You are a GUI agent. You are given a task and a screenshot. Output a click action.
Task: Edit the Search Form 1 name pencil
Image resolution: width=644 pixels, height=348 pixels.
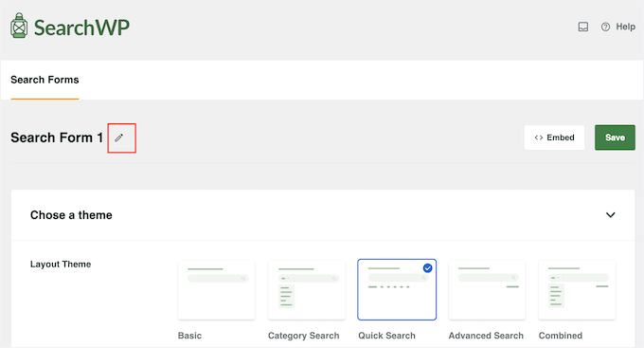coord(119,137)
